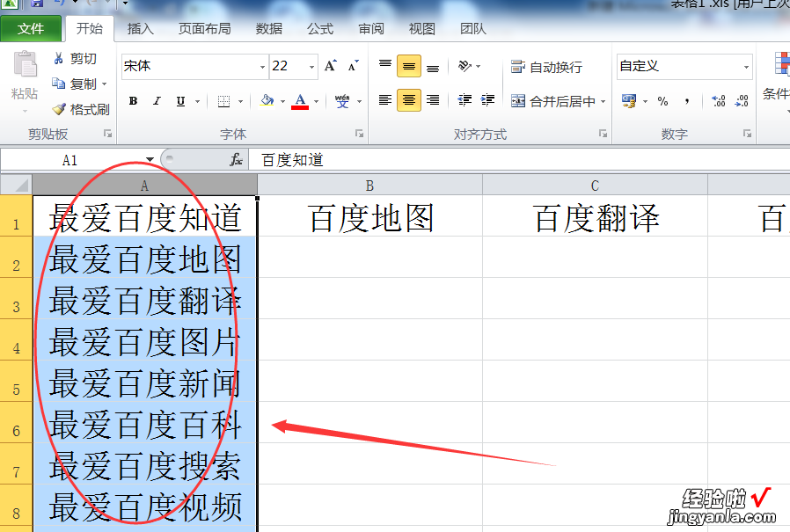This screenshot has width=790, height=532.
Task: Click cell containing 最爱百度新闻
Action: (x=144, y=382)
